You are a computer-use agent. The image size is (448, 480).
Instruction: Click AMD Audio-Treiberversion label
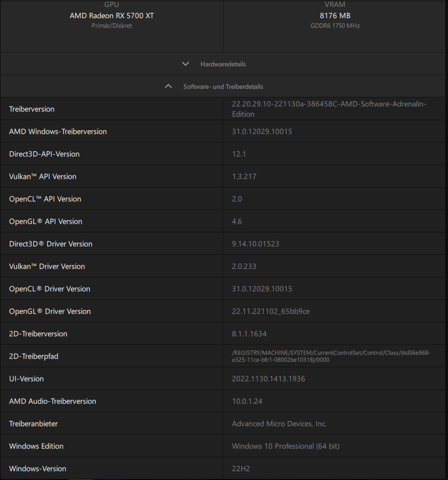click(52, 401)
